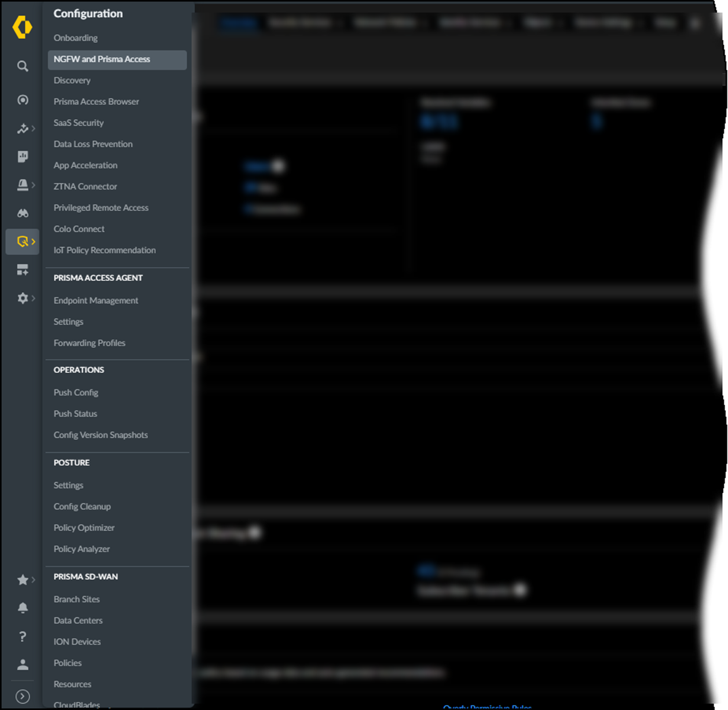Select App Acceleration
This screenshot has width=728, height=710.
tap(85, 165)
